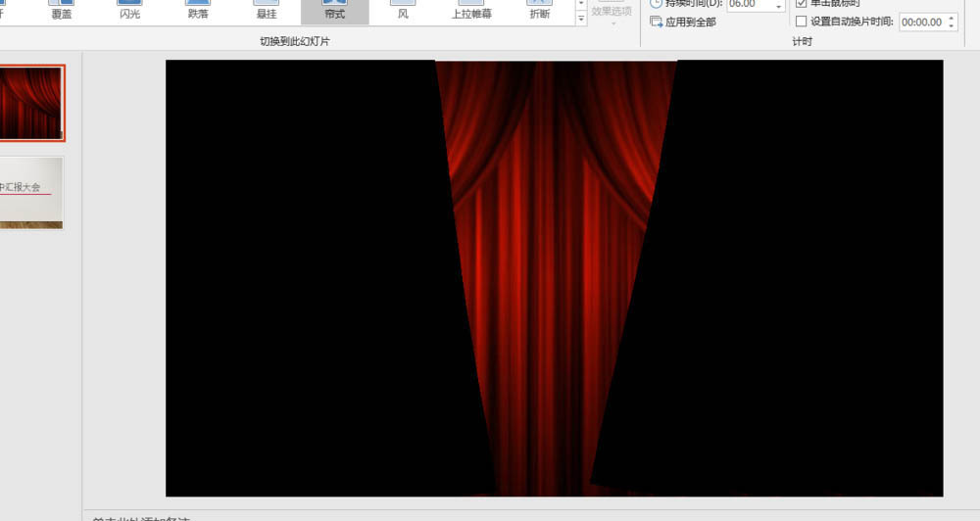Select the red curtain slide thumbnail

pyautogui.click(x=30, y=103)
